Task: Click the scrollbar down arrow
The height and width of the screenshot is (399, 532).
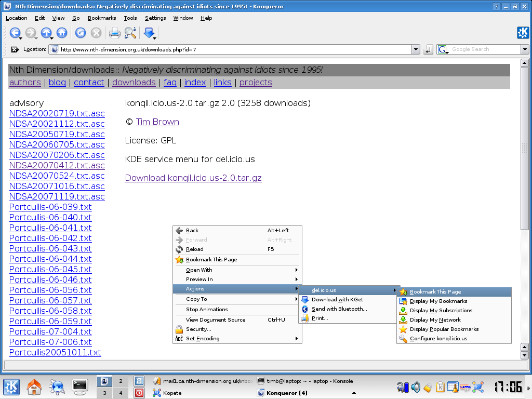Action: coord(524,355)
